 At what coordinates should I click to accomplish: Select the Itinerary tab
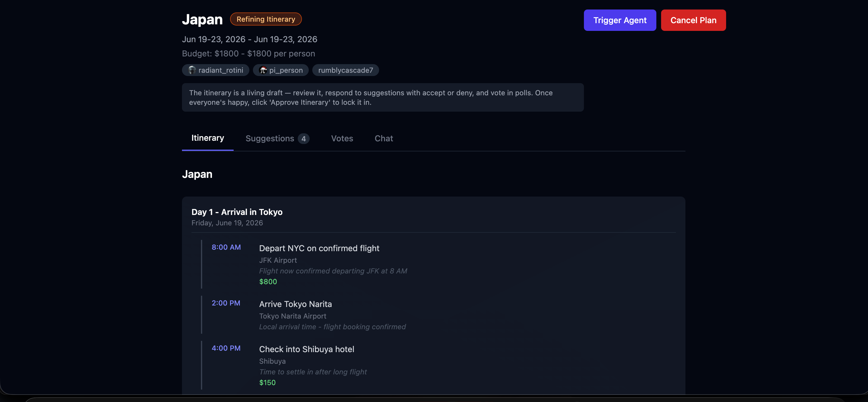pyautogui.click(x=207, y=138)
